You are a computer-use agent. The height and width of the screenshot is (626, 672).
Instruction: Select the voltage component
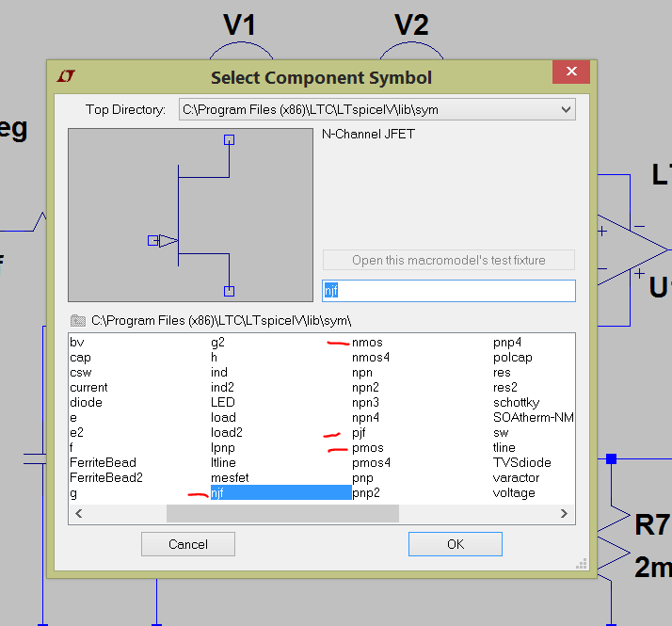click(514, 492)
